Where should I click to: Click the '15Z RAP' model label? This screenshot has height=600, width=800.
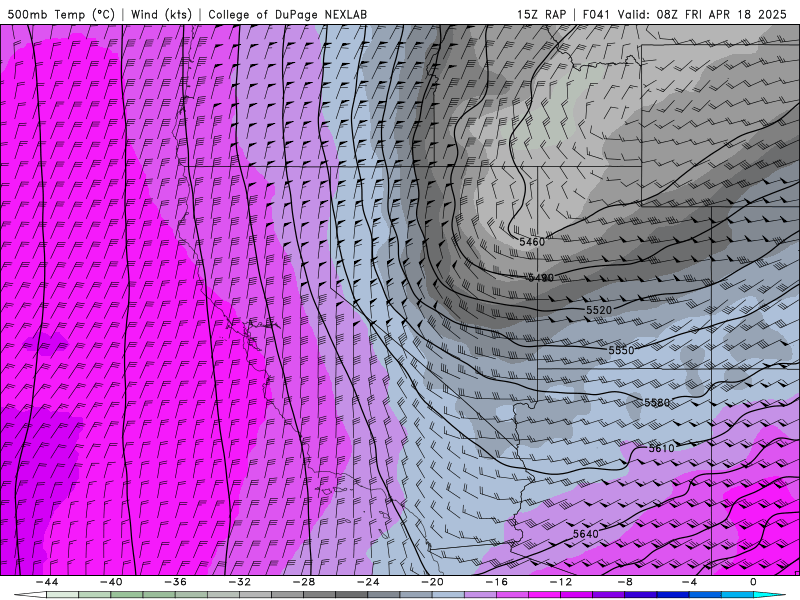tap(541, 14)
